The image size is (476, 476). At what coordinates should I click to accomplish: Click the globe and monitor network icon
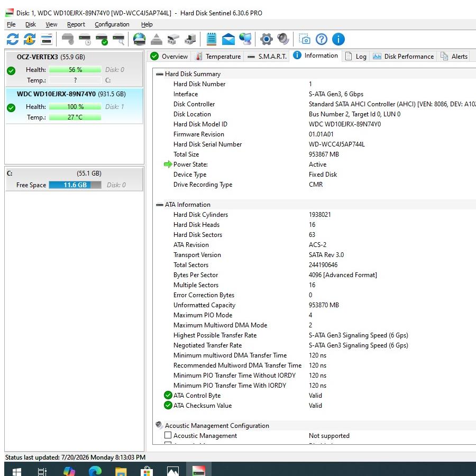click(245, 39)
